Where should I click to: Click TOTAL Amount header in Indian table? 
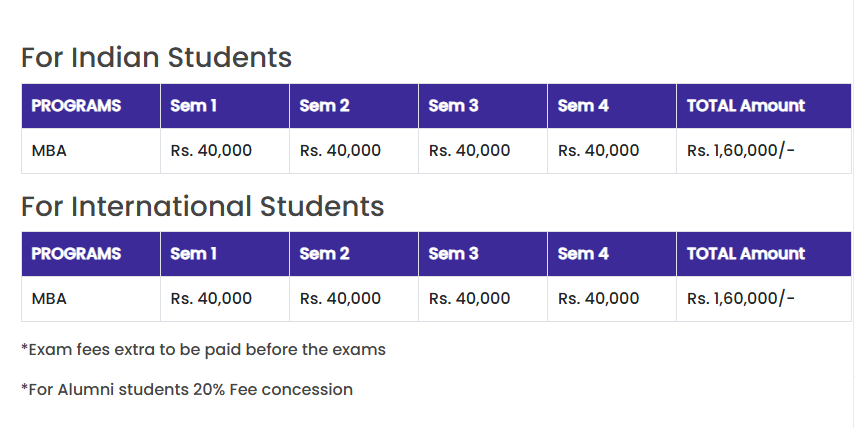tap(745, 106)
